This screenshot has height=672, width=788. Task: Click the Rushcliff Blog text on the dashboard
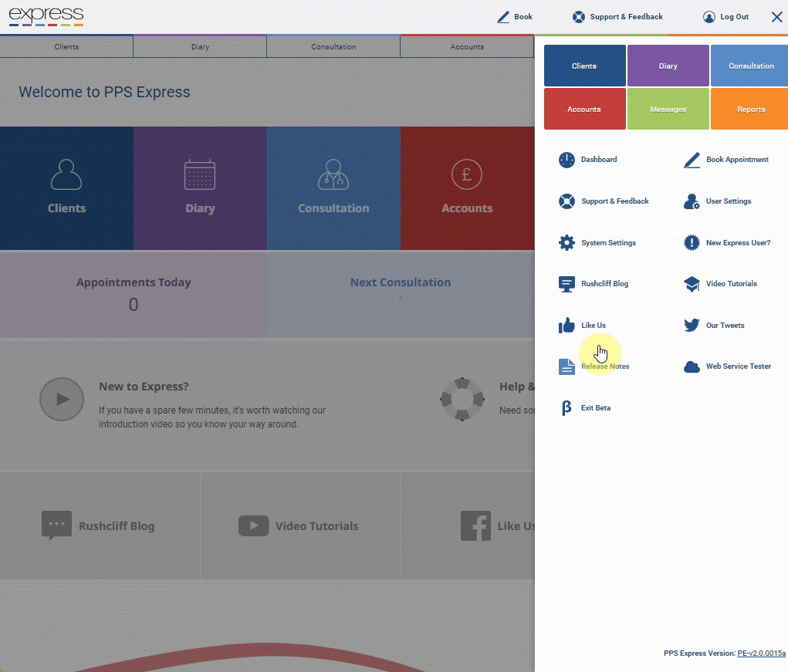(117, 526)
